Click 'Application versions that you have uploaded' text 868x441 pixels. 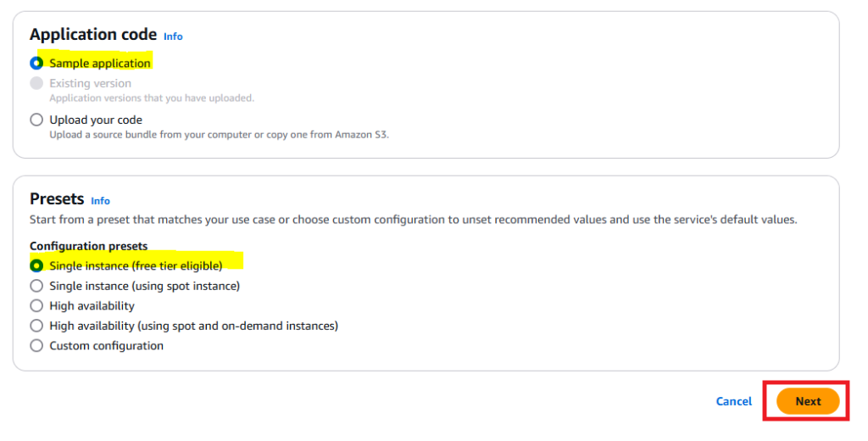pyautogui.click(x=151, y=98)
